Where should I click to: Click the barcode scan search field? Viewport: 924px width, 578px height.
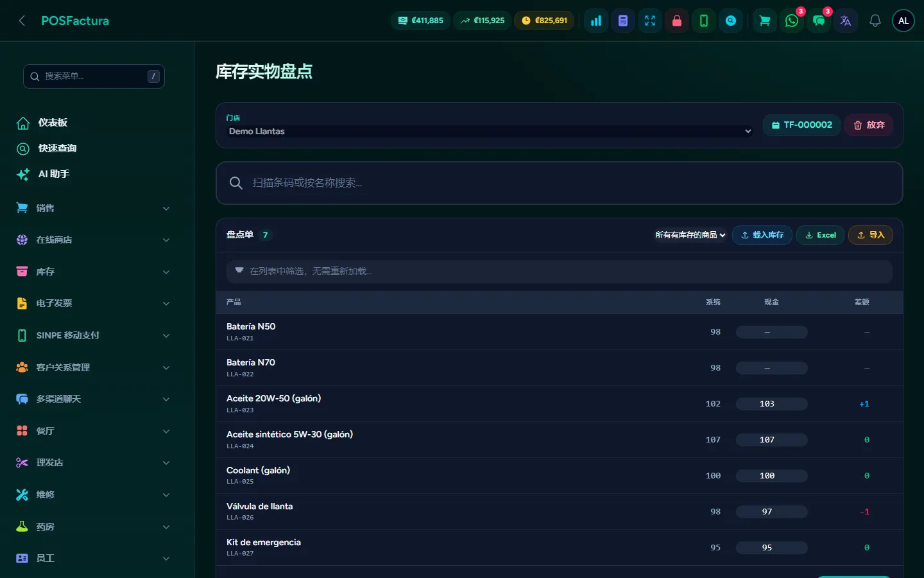click(x=560, y=183)
